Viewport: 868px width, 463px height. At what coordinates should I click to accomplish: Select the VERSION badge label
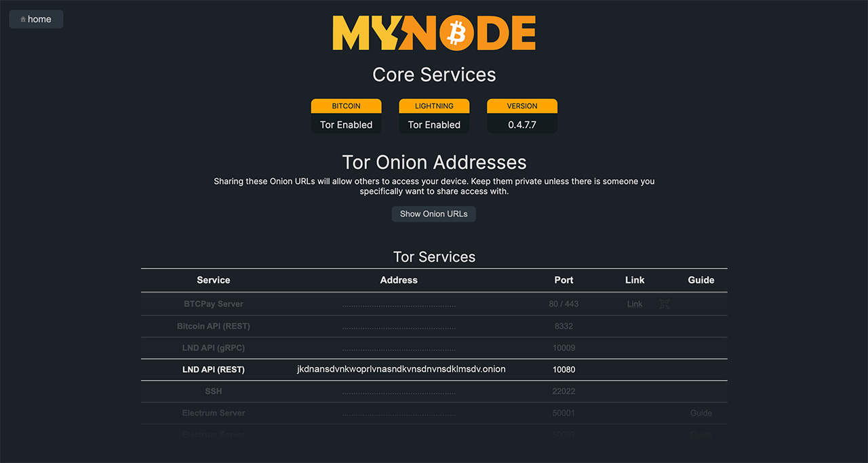(x=522, y=106)
